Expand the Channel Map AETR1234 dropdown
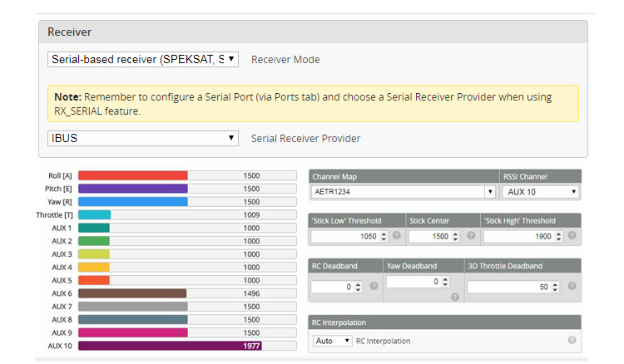 pos(404,192)
